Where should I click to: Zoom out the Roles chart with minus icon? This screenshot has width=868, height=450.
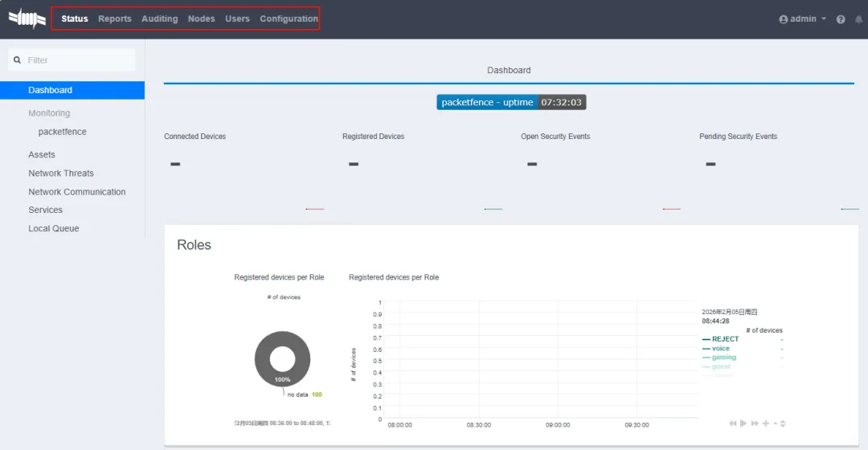[775, 423]
